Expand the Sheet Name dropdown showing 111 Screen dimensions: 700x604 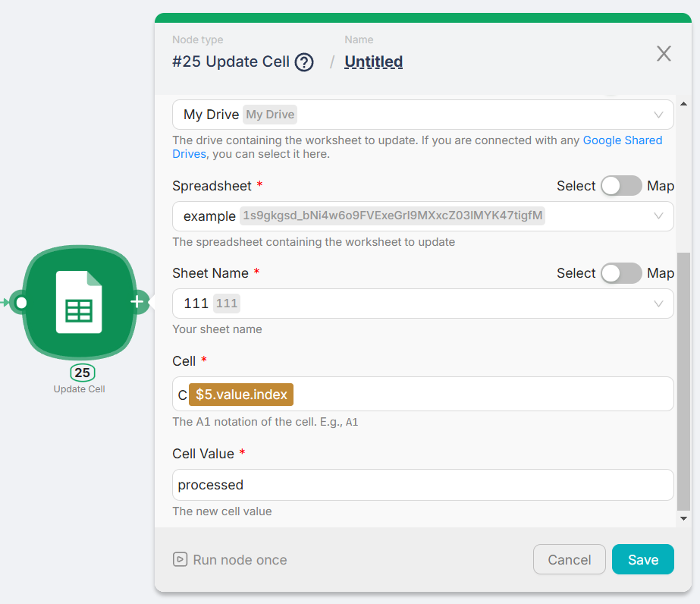point(422,304)
